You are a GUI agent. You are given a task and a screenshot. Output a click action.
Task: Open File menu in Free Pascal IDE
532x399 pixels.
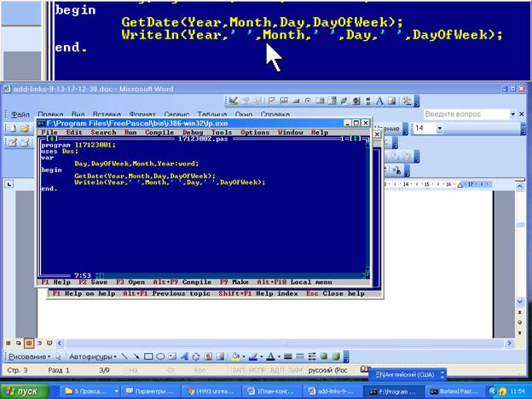point(49,132)
